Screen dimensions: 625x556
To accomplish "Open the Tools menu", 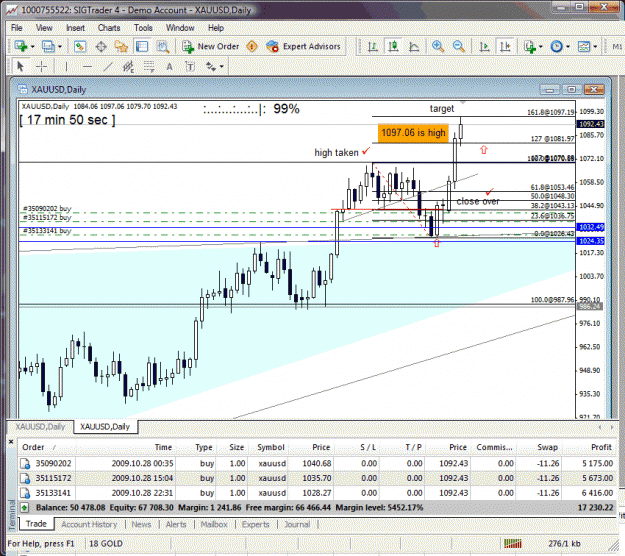I will point(143,28).
